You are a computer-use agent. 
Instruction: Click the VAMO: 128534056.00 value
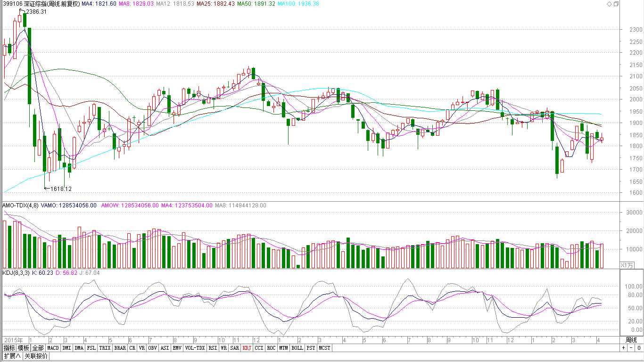69,206
